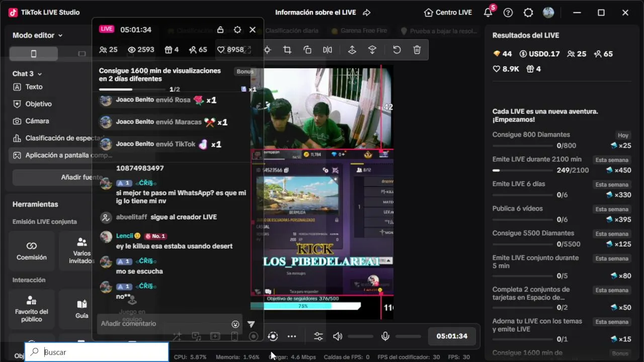Toggle the lock icon on chat overlay
Viewport: 644px width, 362px height.
pos(220,30)
